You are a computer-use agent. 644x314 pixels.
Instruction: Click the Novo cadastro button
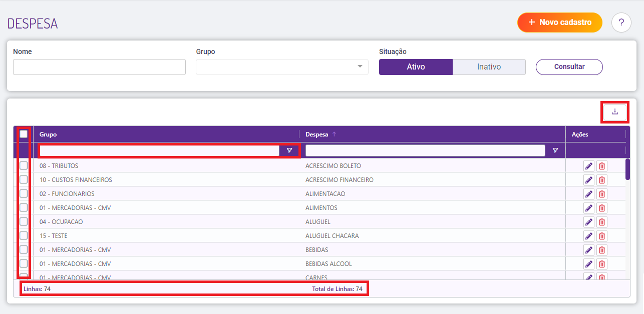(559, 22)
